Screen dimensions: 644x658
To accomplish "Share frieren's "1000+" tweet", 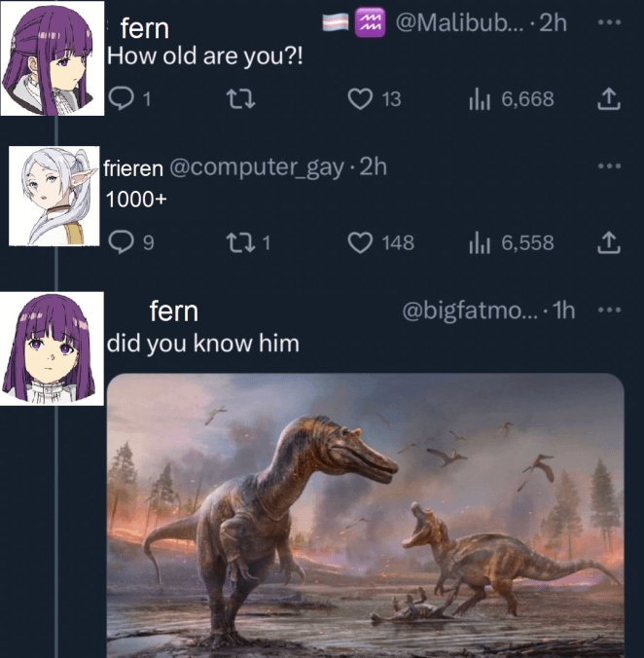I will [608, 242].
